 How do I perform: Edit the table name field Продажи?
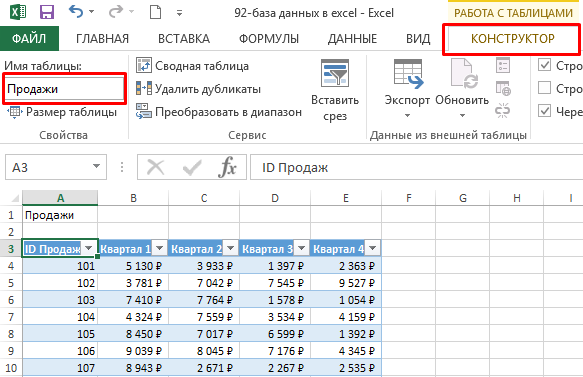click(x=64, y=89)
